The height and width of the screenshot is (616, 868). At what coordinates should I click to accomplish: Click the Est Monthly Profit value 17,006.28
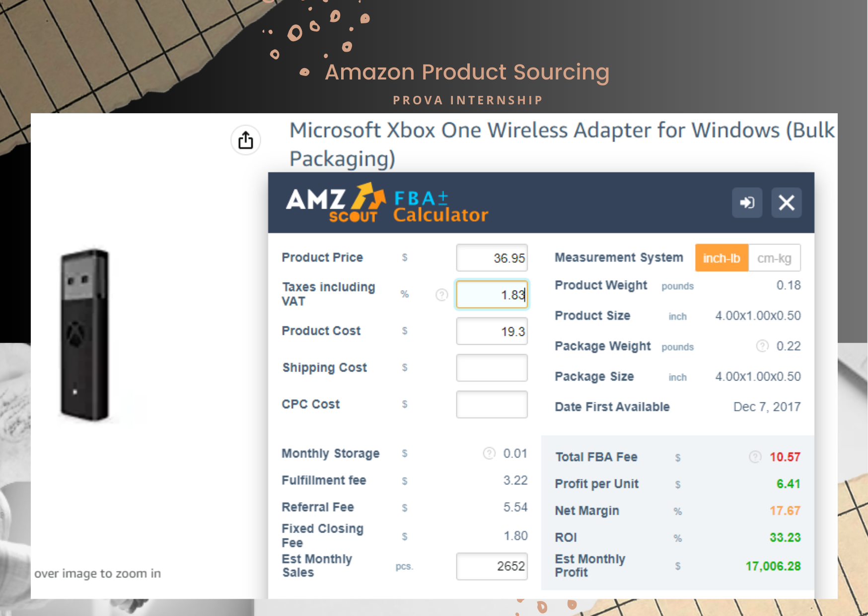tap(773, 566)
